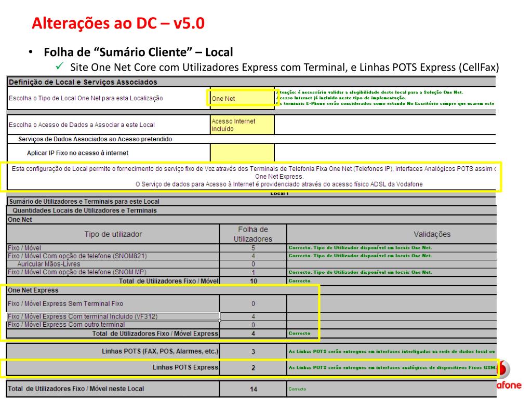Click 'Correcto' validation in the Express total row
The image size is (532, 399).
pos(299,334)
